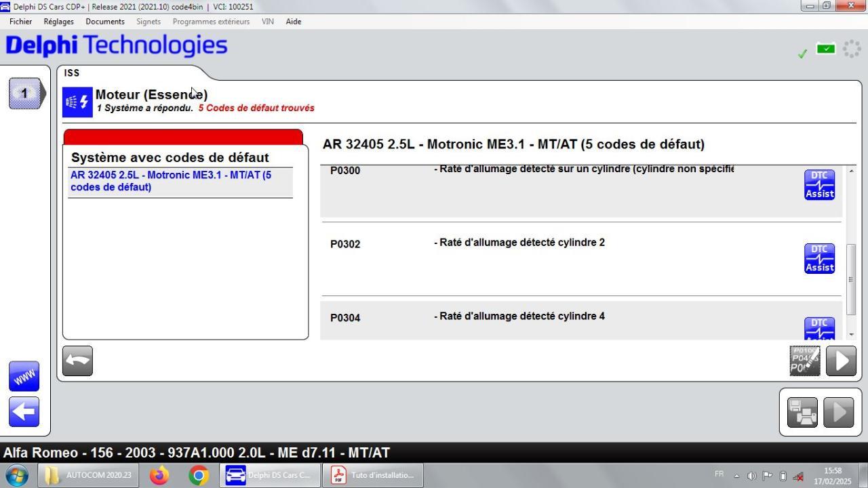Click the print report icon
This screenshot has width=868, height=488.
point(802,412)
